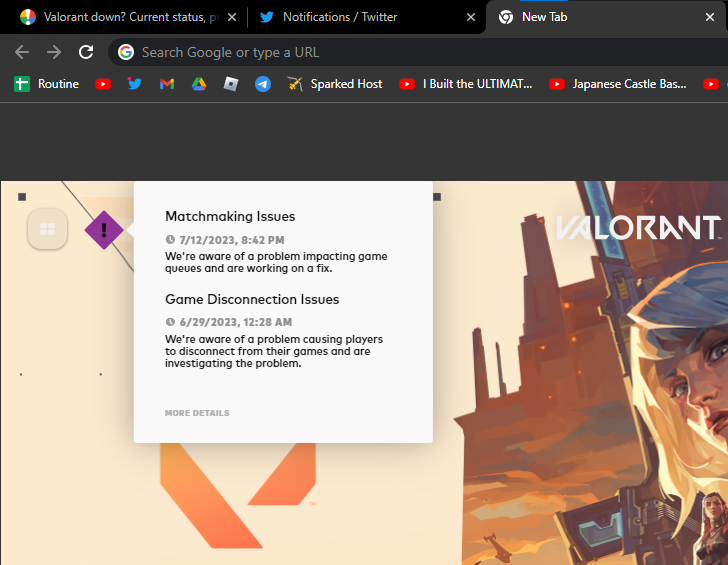Image resolution: width=728 pixels, height=565 pixels.
Task: Click YouTube icon beside Japanese Castle bookmark
Action: (557, 84)
